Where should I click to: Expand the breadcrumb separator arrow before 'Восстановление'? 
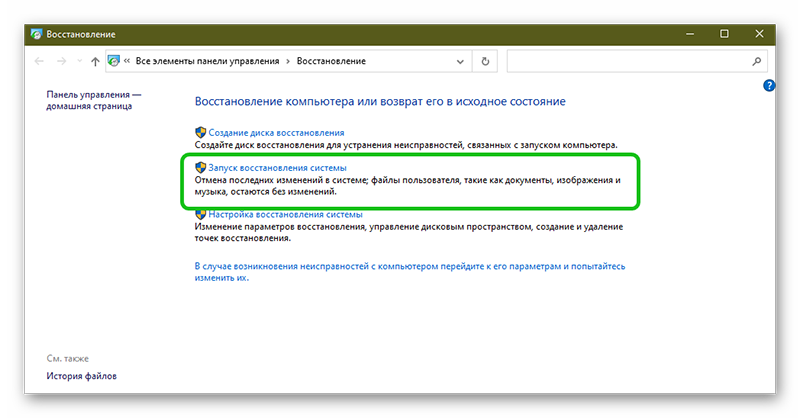point(288,61)
